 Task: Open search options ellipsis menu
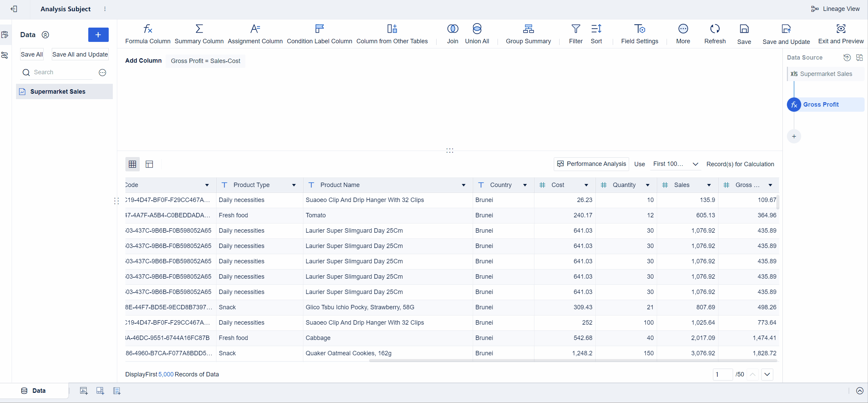102,72
